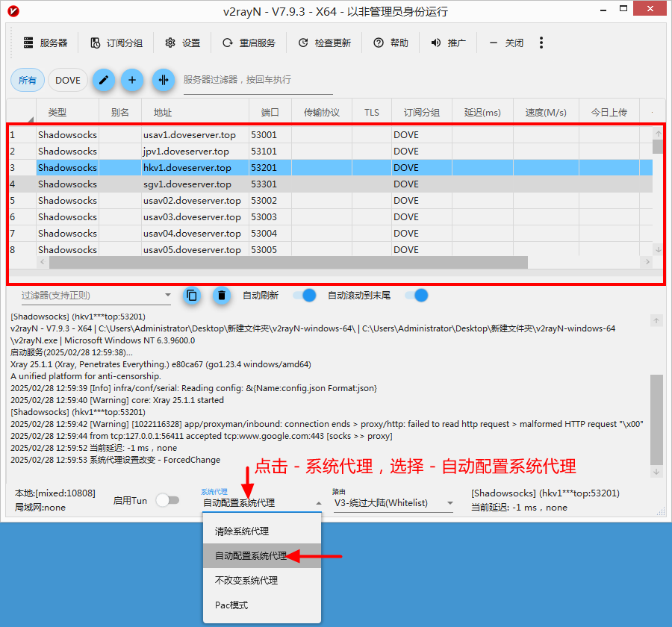Screen dimensions: 672x627
Task: Click server list scroll down arrow
Action: click(x=659, y=249)
